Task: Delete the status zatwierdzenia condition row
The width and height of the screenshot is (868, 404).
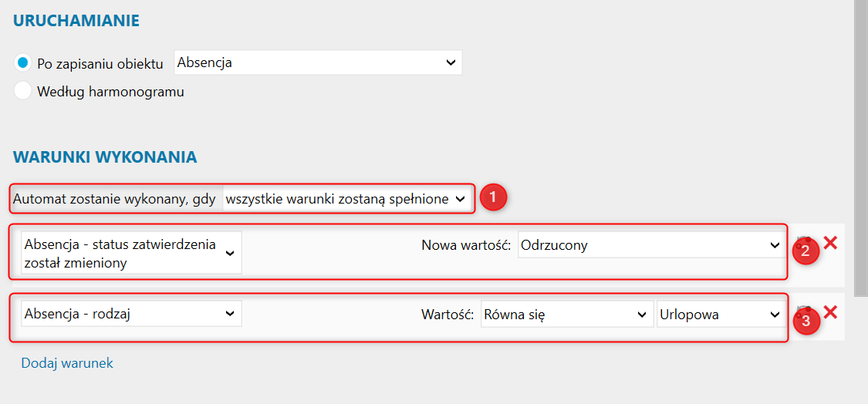Action: tap(830, 243)
